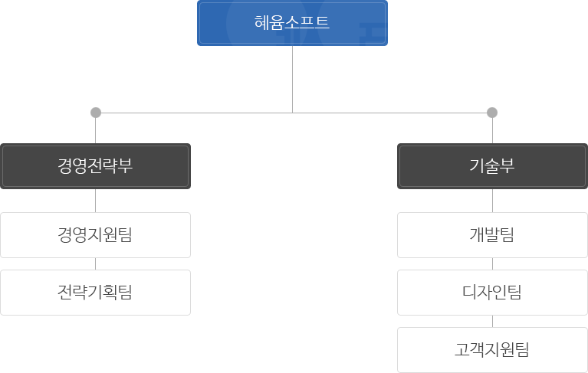Click connector between 디자인팀 and 고객지원팀

[x=492, y=321]
